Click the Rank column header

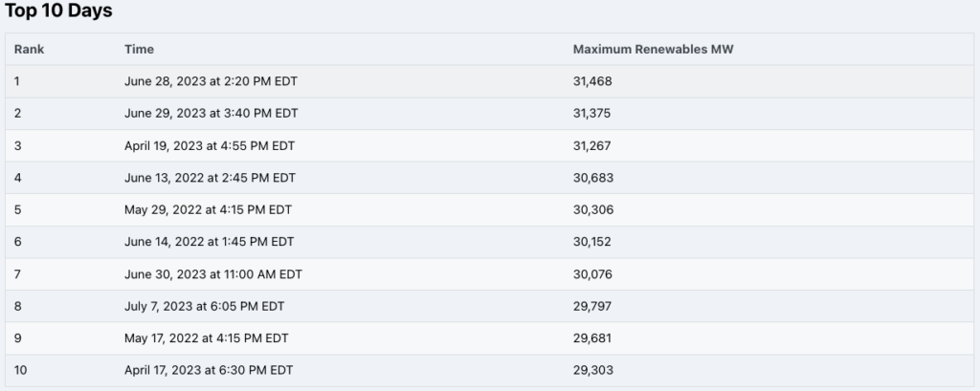(29, 50)
